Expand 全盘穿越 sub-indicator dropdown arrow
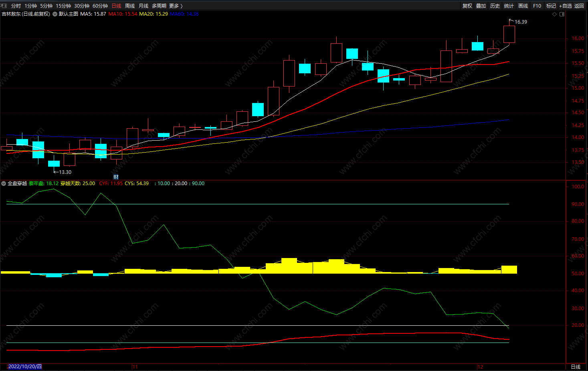Screen dimensions: 588x371 [4, 183]
